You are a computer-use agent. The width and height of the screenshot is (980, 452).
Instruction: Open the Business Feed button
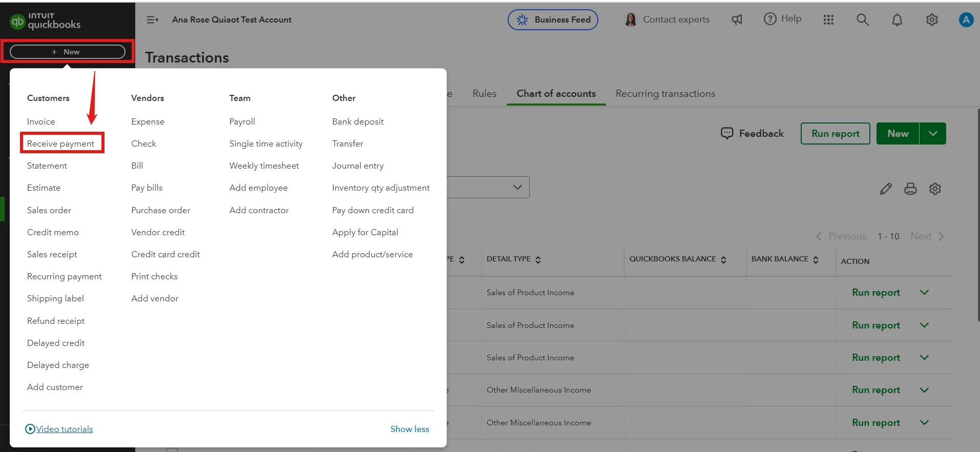[x=553, y=19]
